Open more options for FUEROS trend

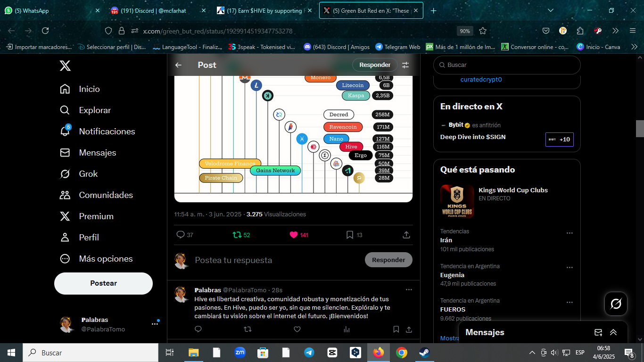570,303
